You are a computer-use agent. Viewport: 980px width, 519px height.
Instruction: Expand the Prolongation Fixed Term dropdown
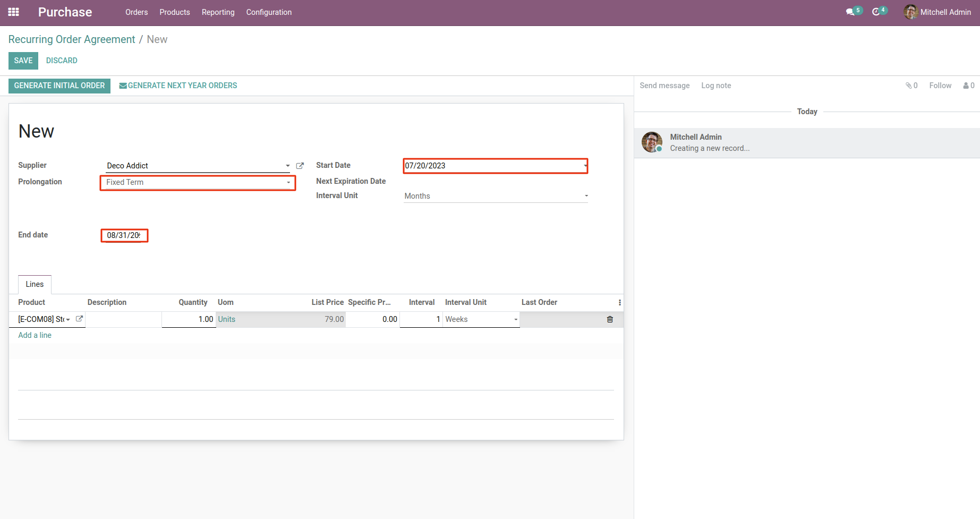[x=288, y=182]
